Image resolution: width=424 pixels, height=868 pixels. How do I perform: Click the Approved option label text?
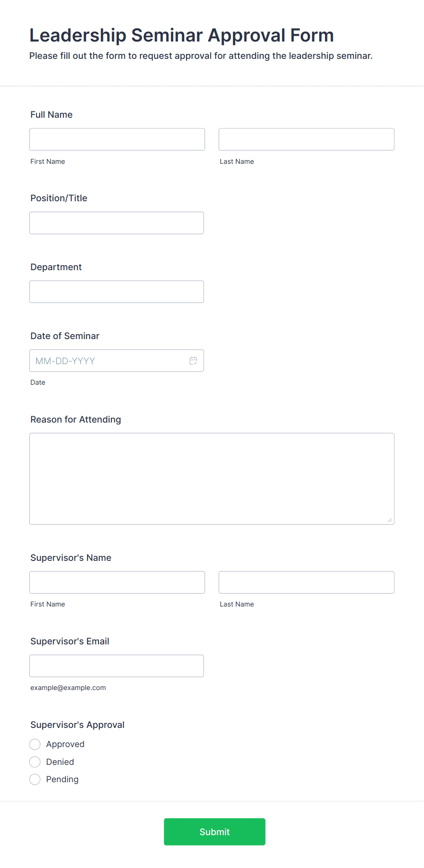click(65, 744)
